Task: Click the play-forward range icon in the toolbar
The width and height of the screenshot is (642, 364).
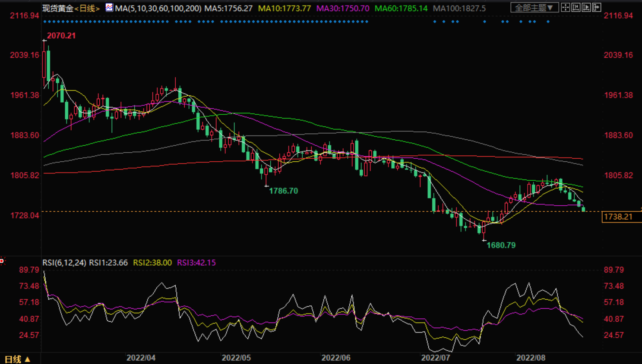Action: (x=586, y=7)
